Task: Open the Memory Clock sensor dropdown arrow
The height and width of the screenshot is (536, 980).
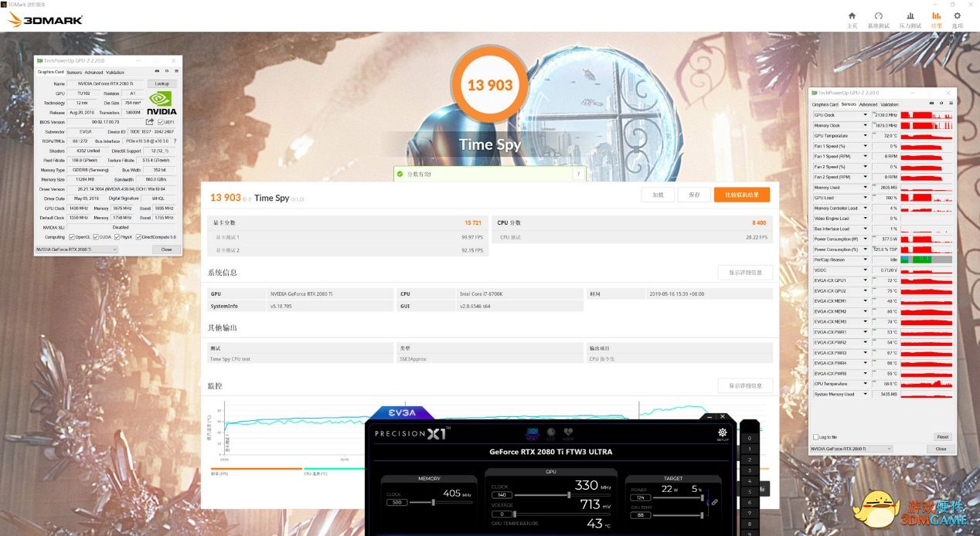Action: click(x=865, y=125)
